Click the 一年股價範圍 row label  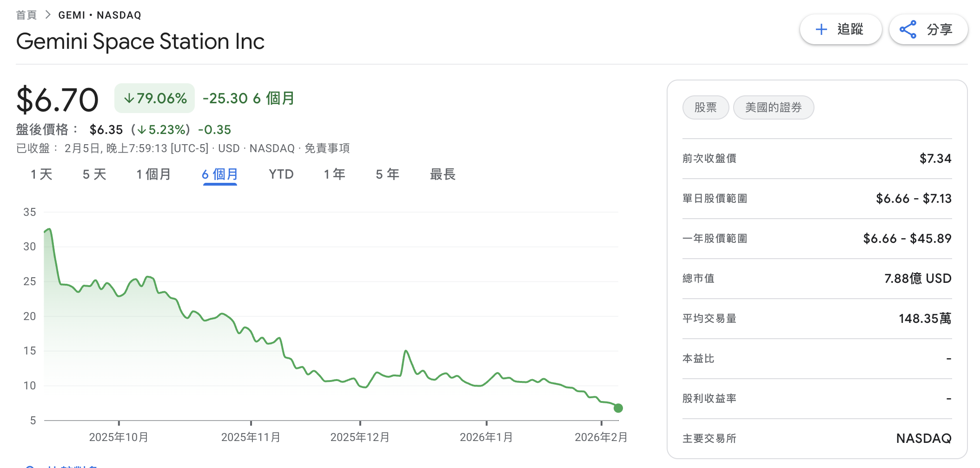click(x=715, y=239)
